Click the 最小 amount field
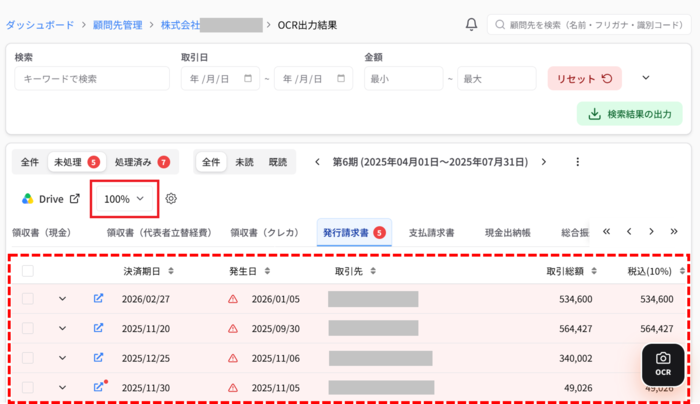The image size is (700, 404). 404,79
